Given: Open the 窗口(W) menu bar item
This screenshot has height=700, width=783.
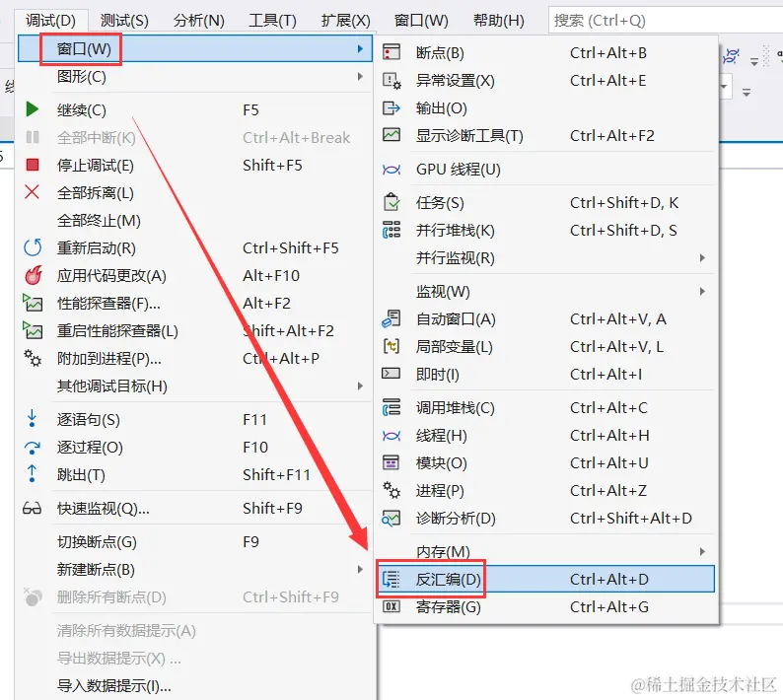Looking at the screenshot, I should coord(421,21).
